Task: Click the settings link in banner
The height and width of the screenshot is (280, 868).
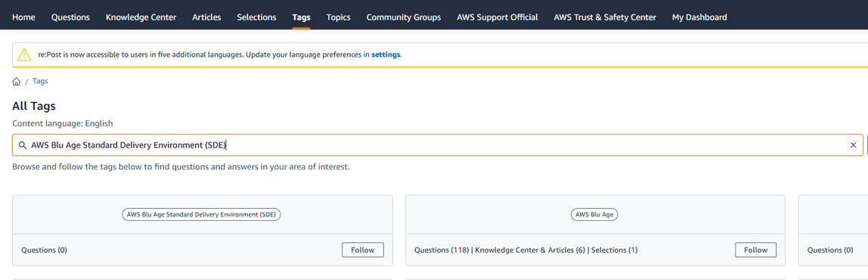Action: point(386,55)
